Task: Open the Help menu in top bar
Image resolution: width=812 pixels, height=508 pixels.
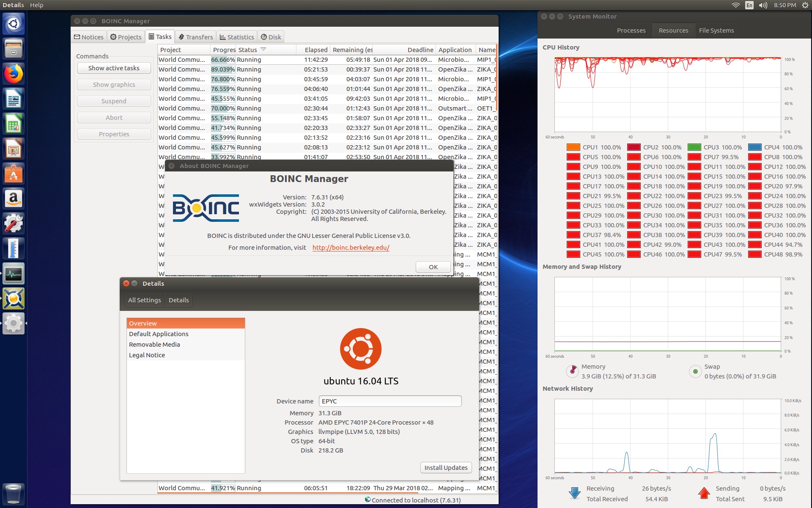Action: click(37, 5)
